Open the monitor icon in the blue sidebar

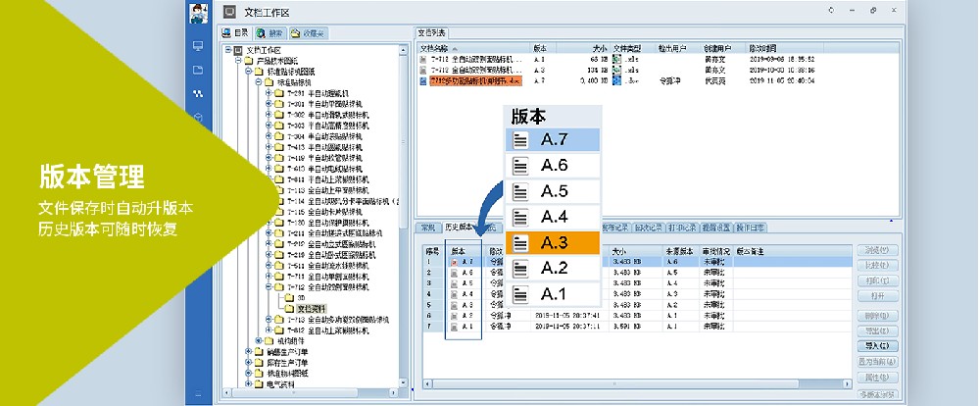[198, 46]
